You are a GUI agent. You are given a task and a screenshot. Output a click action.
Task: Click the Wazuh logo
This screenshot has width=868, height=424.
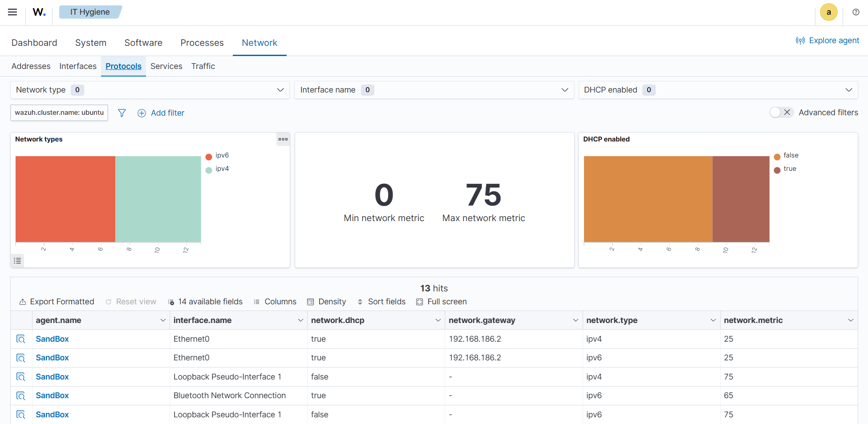(39, 12)
